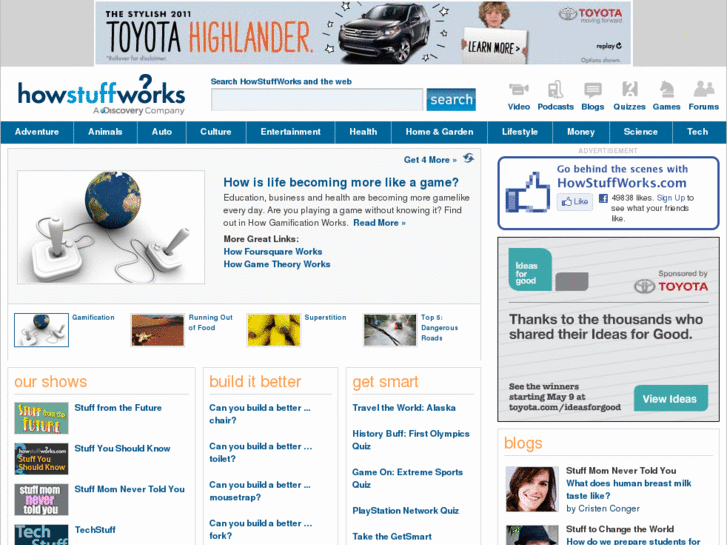
Task: Open the Games chess knight icon
Action: click(x=666, y=89)
